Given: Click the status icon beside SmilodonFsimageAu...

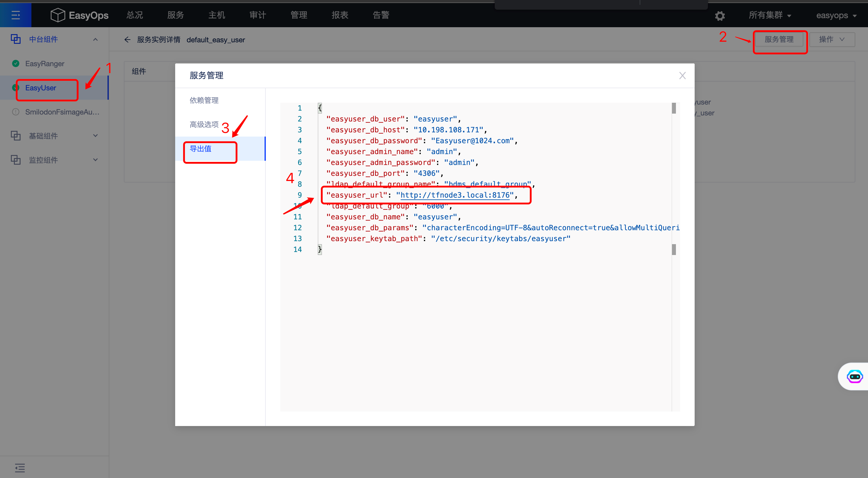Looking at the screenshot, I should [x=15, y=112].
